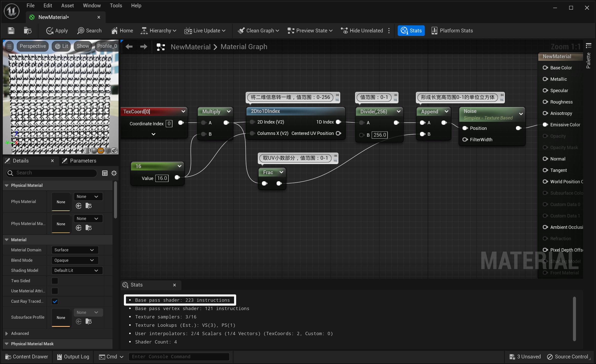This screenshot has width=596, height=364.
Task: Click the Lit view mode button
Action: pyautogui.click(x=62, y=46)
